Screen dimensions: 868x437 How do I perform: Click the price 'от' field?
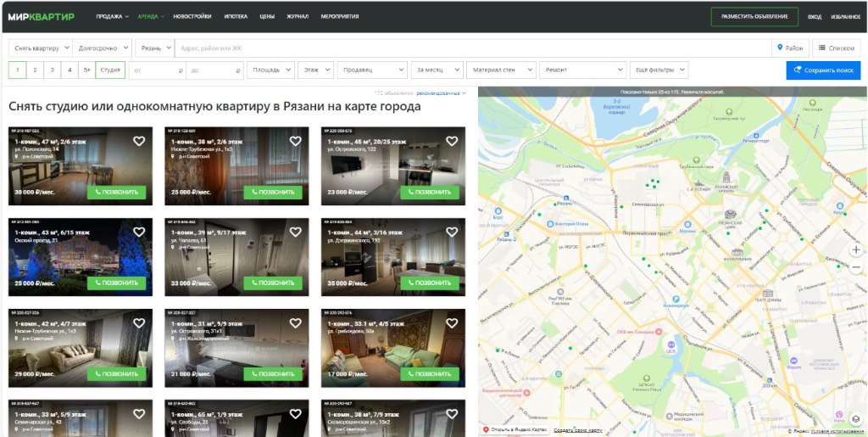158,70
